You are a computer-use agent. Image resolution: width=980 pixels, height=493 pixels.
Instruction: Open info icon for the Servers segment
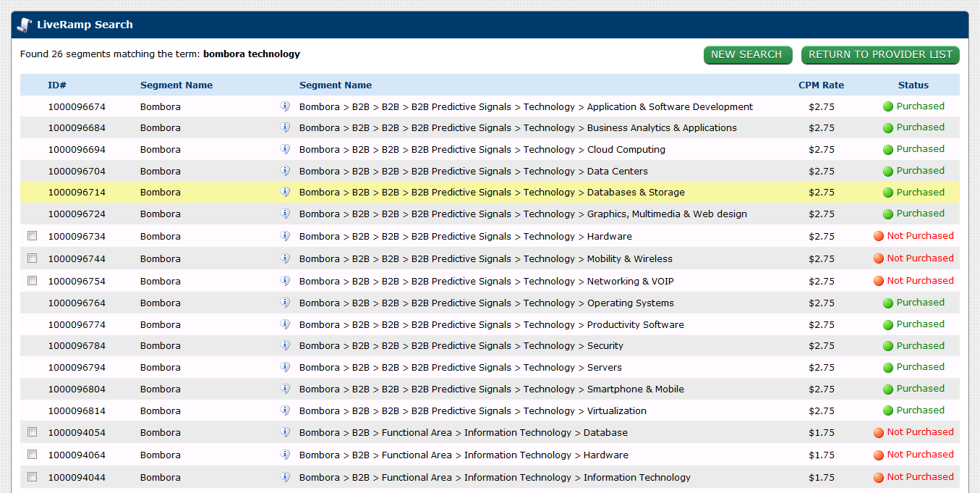(285, 367)
